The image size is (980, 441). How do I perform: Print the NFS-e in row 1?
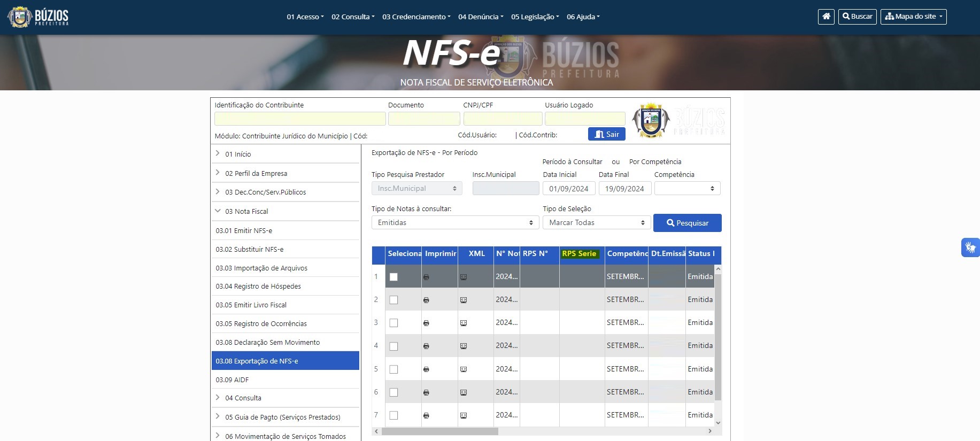click(426, 277)
